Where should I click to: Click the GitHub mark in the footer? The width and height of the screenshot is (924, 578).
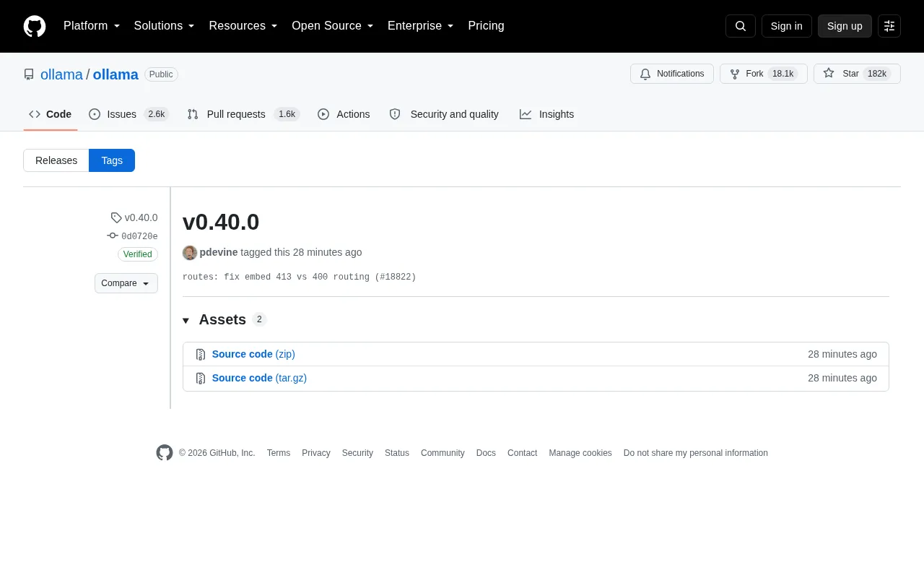pyautogui.click(x=165, y=453)
